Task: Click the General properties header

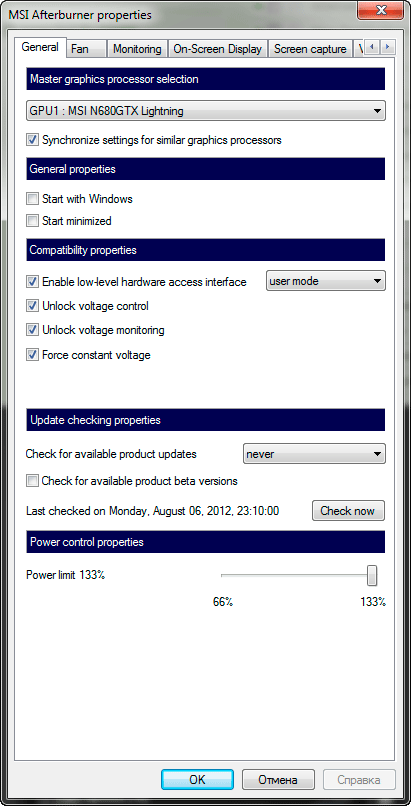Action: (x=206, y=169)
